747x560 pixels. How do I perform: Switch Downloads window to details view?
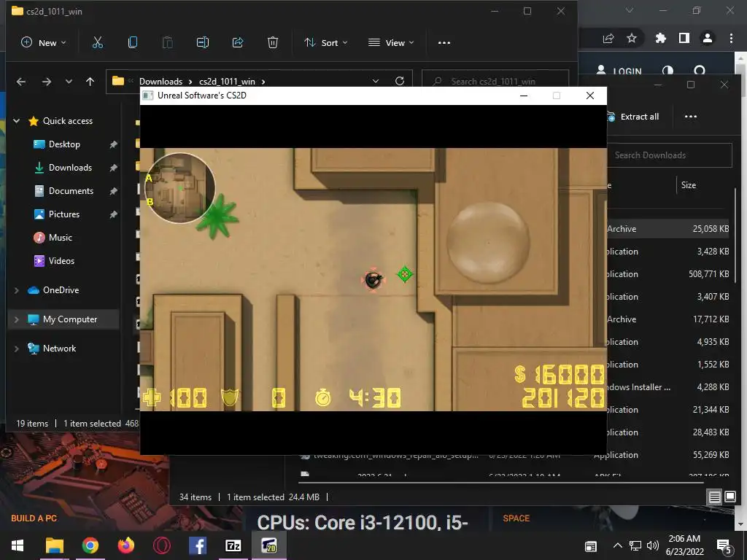pos(715,497)
